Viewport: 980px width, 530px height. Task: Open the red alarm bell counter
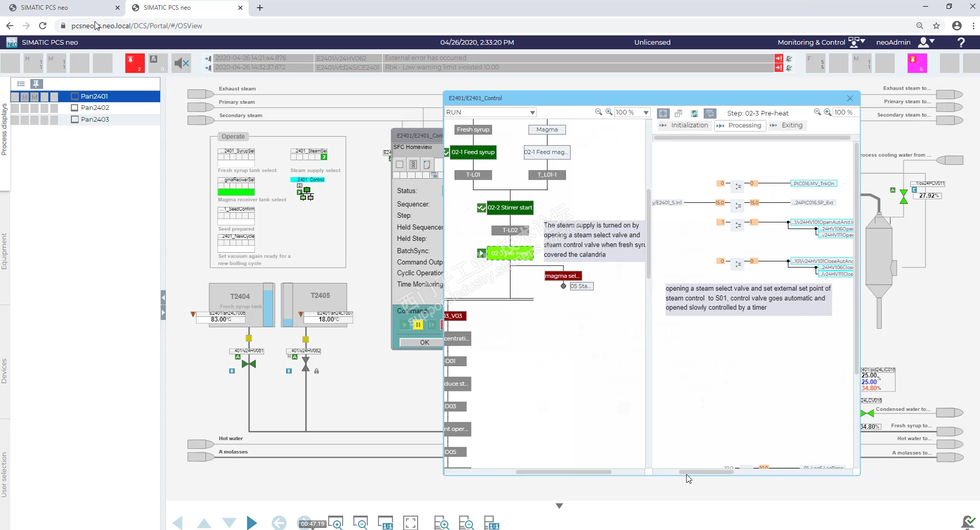(135, 63)
